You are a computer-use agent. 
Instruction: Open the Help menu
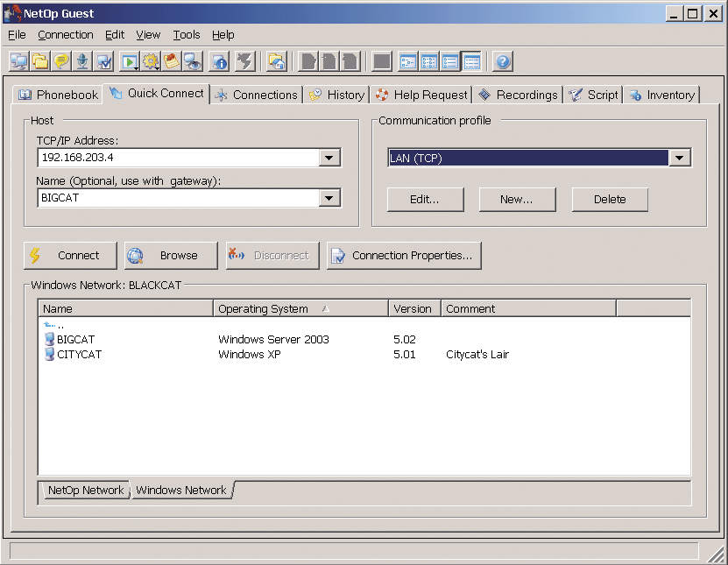point(223,35)
